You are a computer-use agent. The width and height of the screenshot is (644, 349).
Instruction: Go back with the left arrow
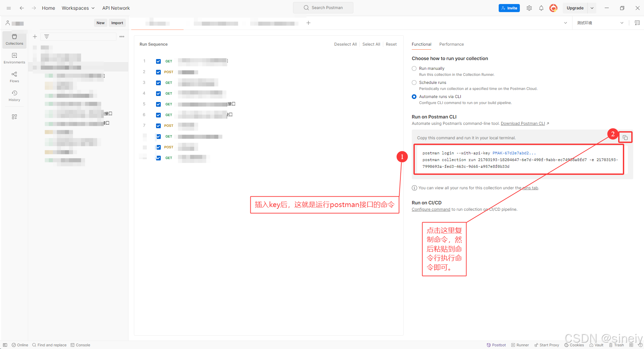click(x=22, y=8)
